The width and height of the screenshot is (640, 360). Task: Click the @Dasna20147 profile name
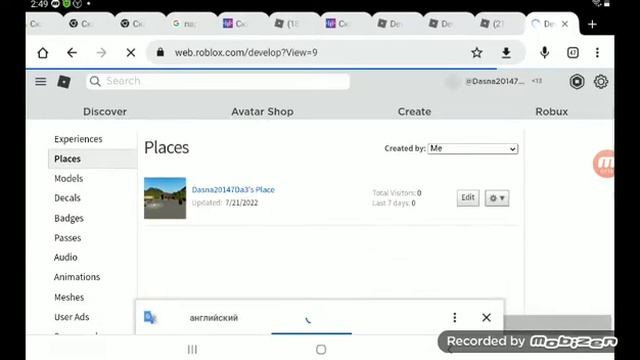pyautogui.click(x=495, y=81)
